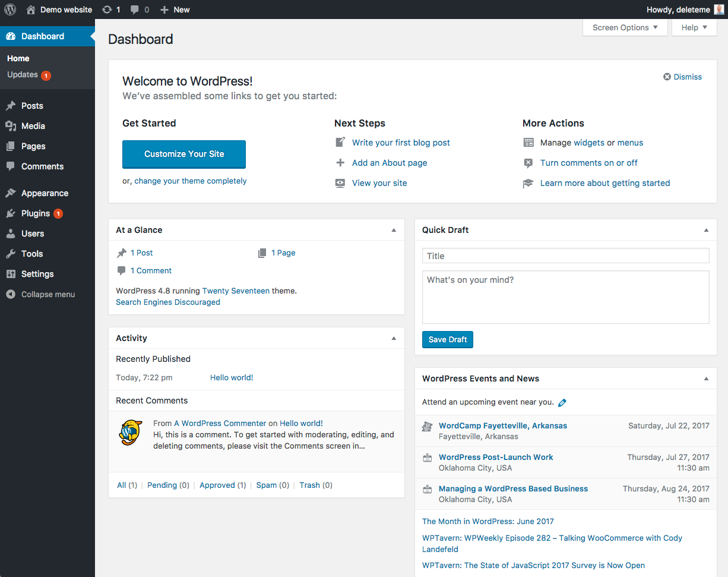Go to Updates submenu in sidebar

coord(23,75)
